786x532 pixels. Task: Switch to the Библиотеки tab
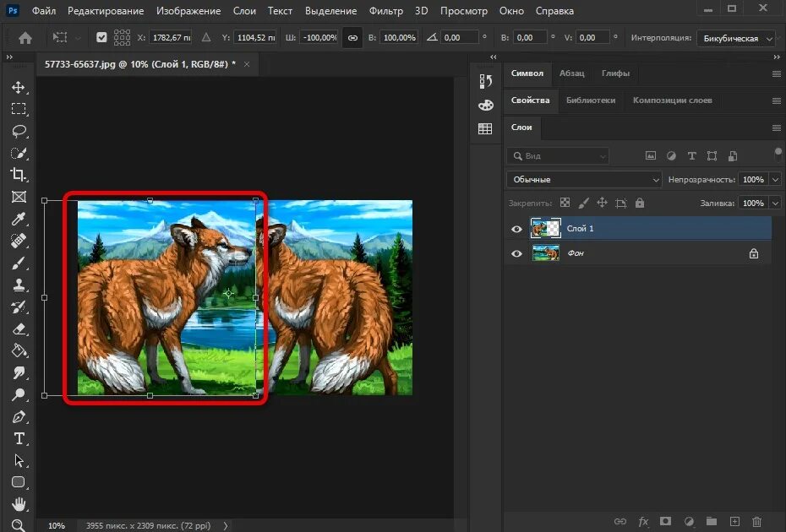(591, 100)
